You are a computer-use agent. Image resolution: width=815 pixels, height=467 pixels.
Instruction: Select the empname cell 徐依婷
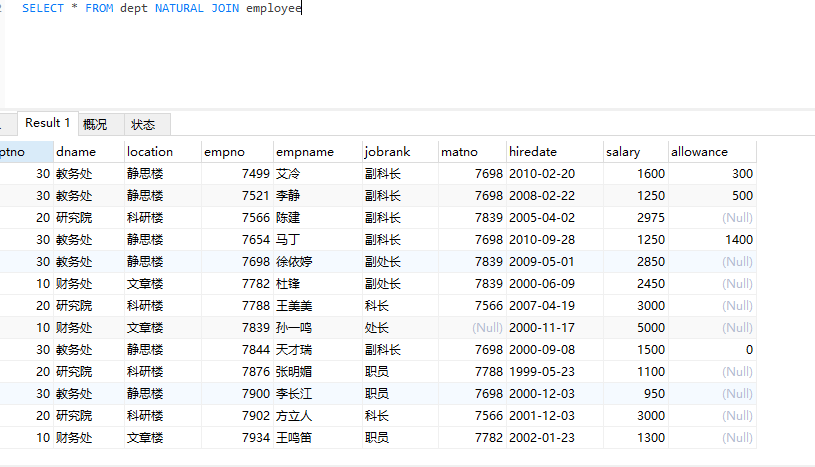(x=318, y=262)
